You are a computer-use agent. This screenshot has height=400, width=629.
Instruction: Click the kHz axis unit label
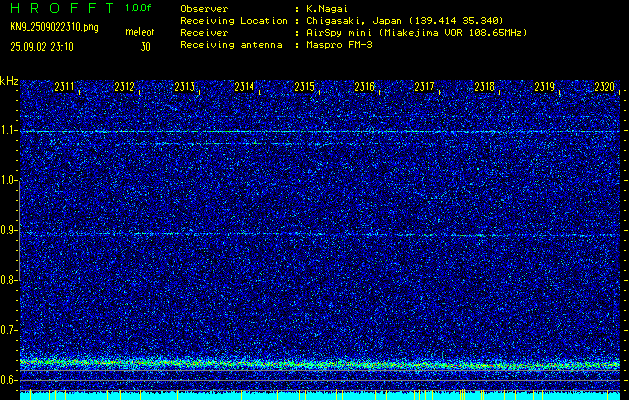pos(9,81)
